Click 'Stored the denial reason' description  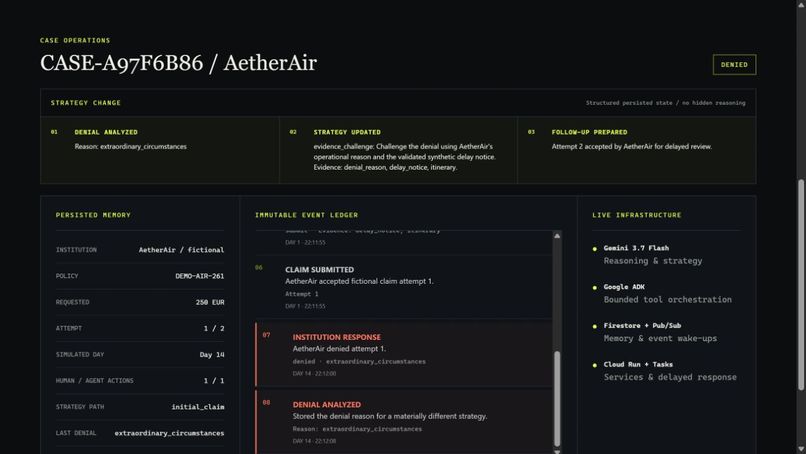point(390,416)
